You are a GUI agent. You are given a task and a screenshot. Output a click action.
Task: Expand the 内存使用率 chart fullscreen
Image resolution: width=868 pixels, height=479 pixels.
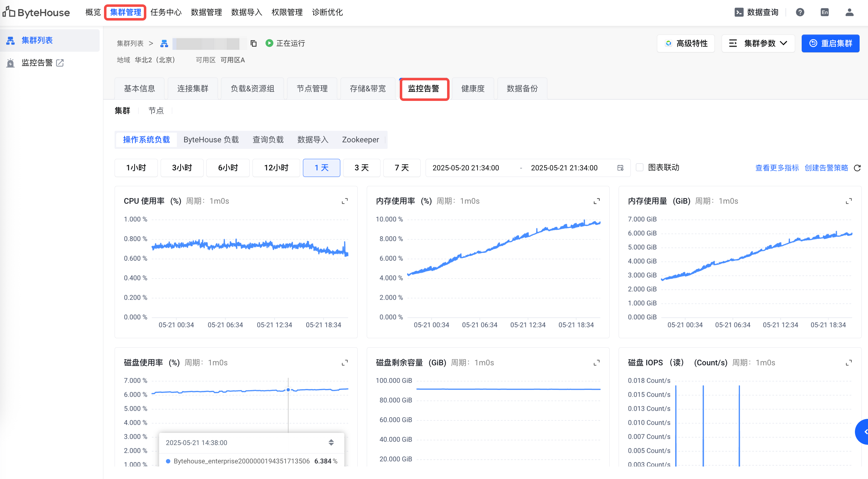(597, 201)
